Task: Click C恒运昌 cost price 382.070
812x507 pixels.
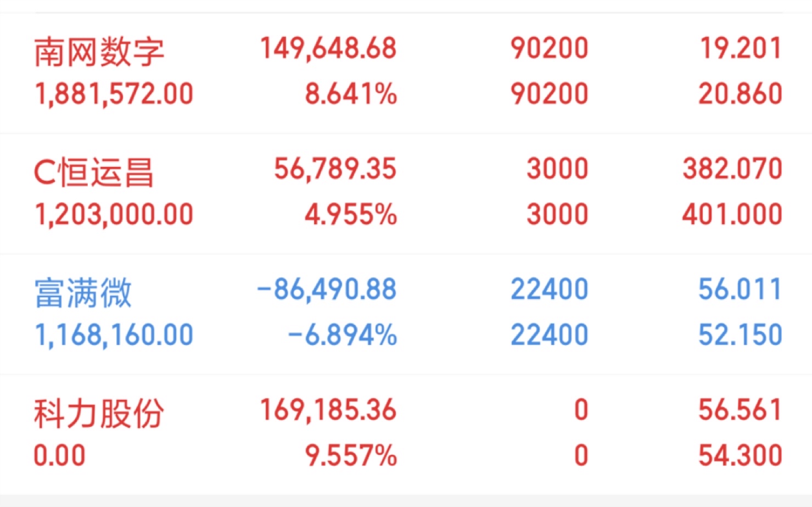Action: pos(732,169)
